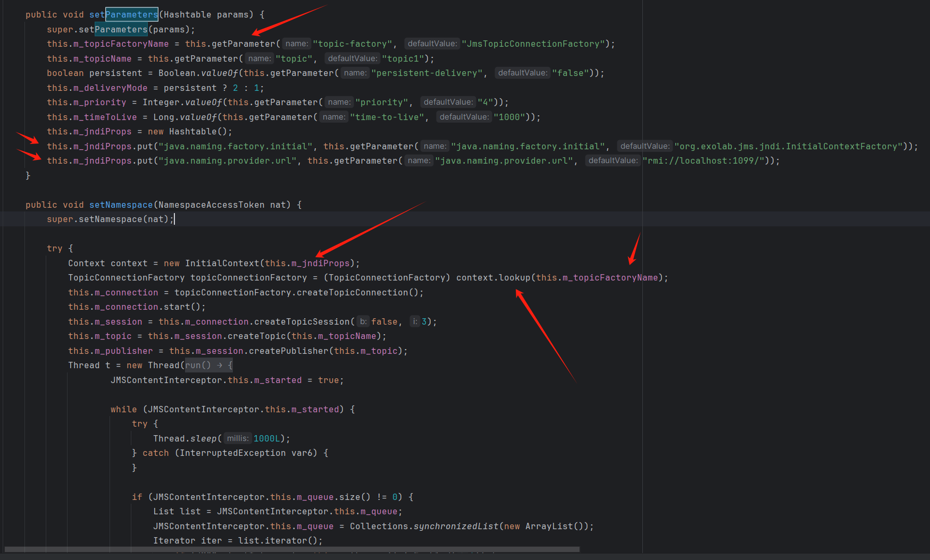This screenshot has width=930, height=560.
Task: Click the editor's horizontal scrollbar
Action: [x=291, y=549]
